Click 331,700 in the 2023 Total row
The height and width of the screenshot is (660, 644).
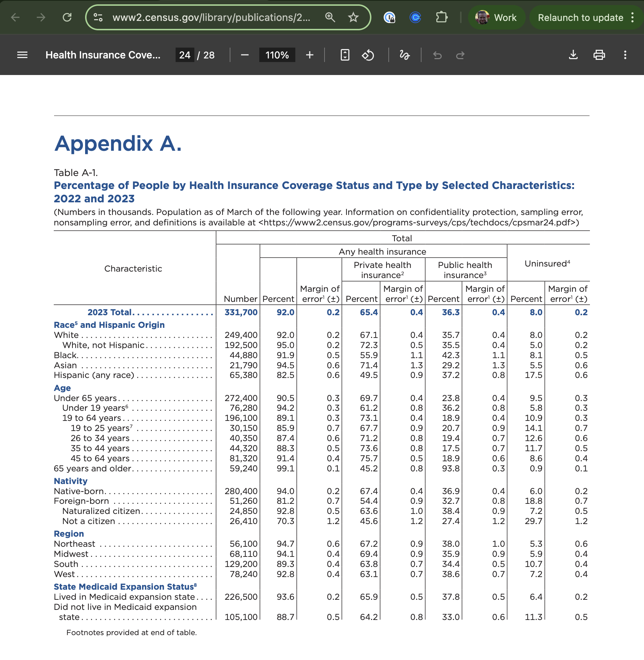coord(241,312)
